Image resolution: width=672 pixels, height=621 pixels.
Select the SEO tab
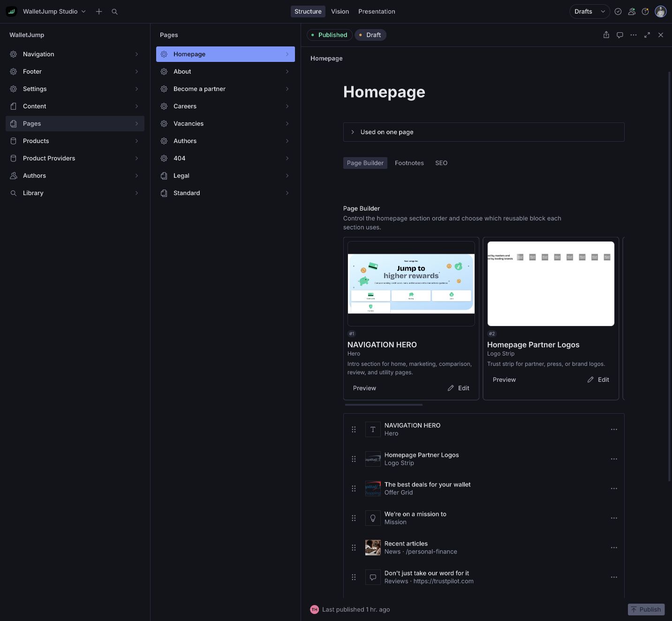pyautogui.click(x=441, y=163)
